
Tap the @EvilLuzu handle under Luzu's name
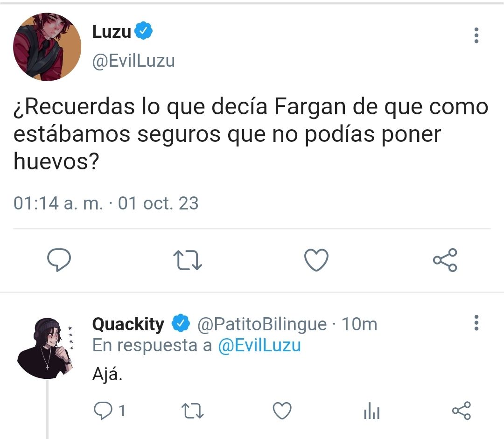click(x=133, y=61)
